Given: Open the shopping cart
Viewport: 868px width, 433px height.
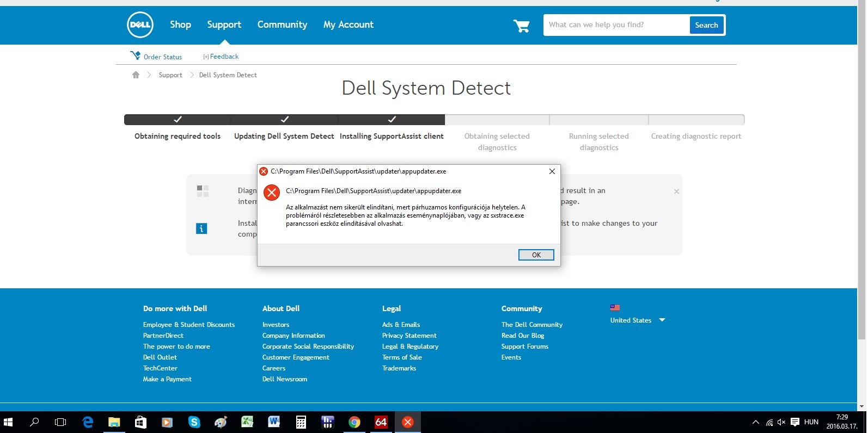Looking at the screenshot, I should coord(521,26).
